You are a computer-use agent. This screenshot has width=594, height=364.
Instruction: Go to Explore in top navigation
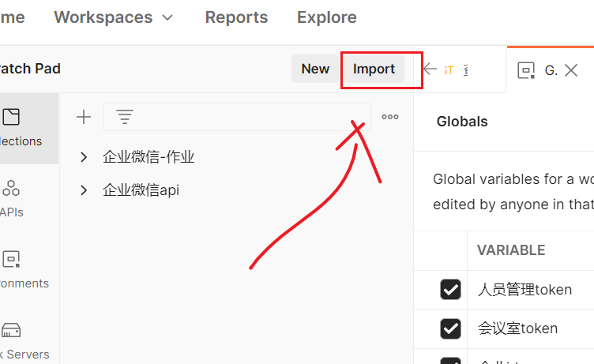coord(327,17)
